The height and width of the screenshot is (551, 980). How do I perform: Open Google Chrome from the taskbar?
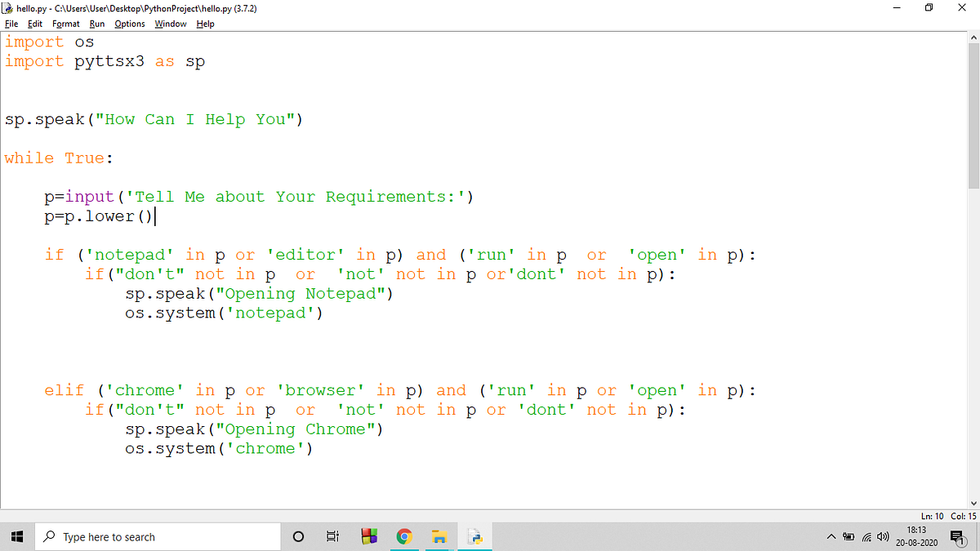point(404,536)
